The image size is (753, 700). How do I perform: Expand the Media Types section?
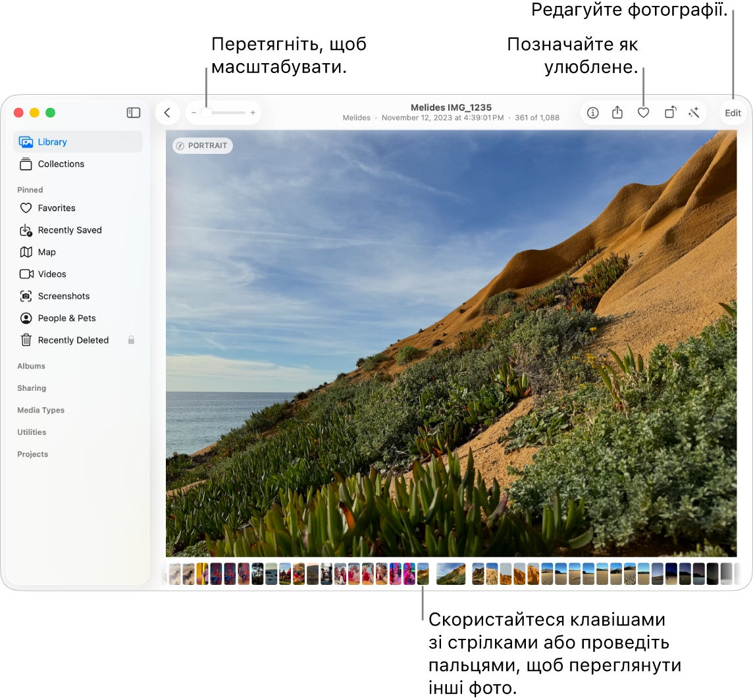[x=41, y=411]
